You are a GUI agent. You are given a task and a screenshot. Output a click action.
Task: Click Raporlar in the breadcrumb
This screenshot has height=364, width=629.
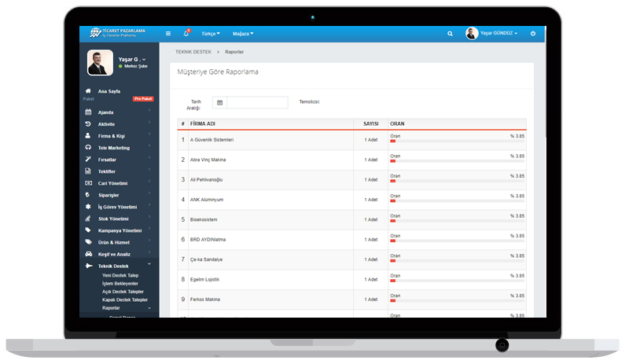pyautogui.click(x=234, y=52)
